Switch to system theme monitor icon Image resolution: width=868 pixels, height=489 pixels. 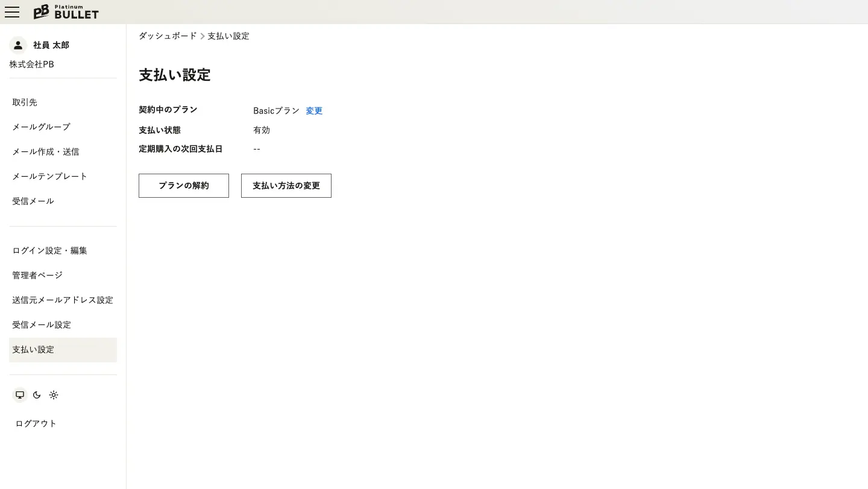pyautogui.click(x=20, y=395)
